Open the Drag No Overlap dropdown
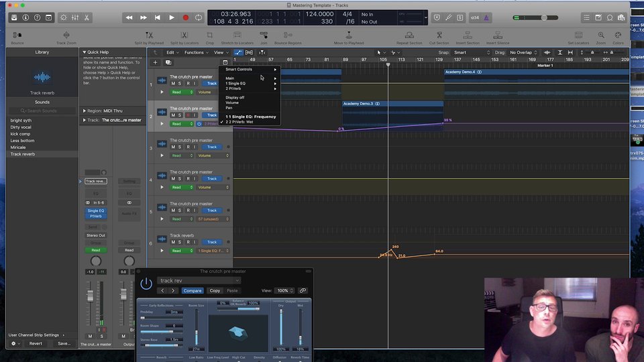644x362 pixels. pos(523,52)
